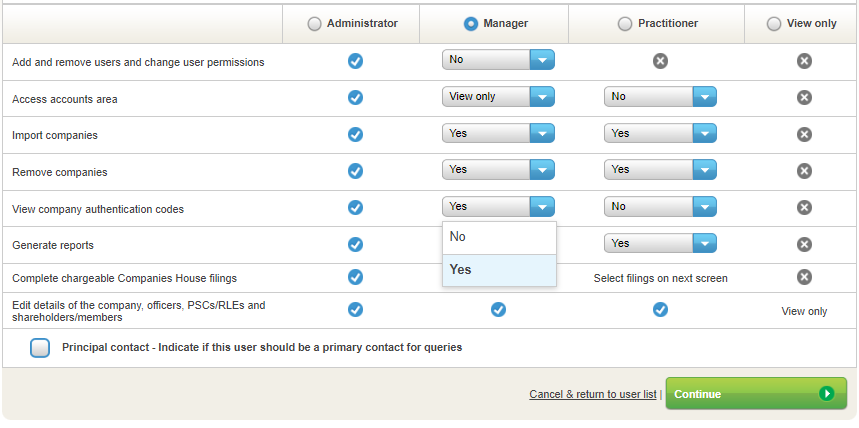Click View only cross for Access accounts area
Screen dimensions: 859x428
(804, 97)
